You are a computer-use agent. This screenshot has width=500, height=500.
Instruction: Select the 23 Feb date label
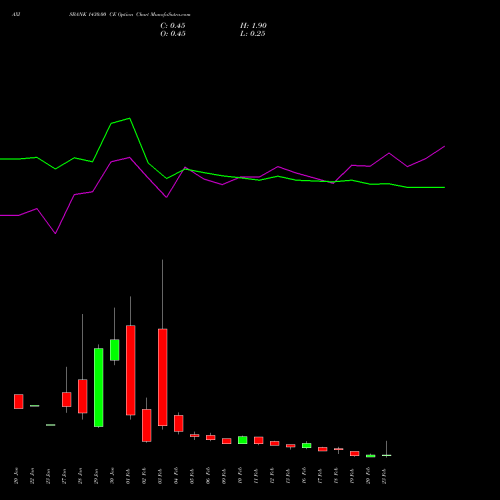pos(384,476)
